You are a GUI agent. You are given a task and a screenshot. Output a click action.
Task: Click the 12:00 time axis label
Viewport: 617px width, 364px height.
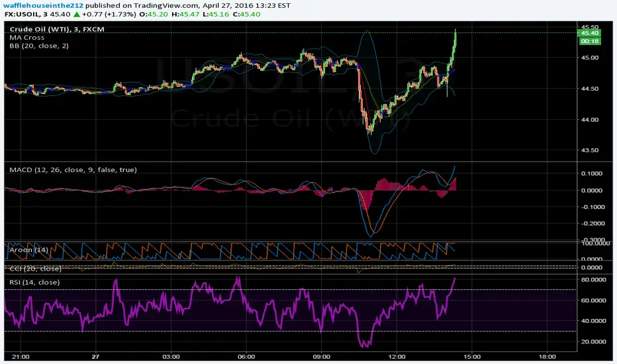click(397, 357)
